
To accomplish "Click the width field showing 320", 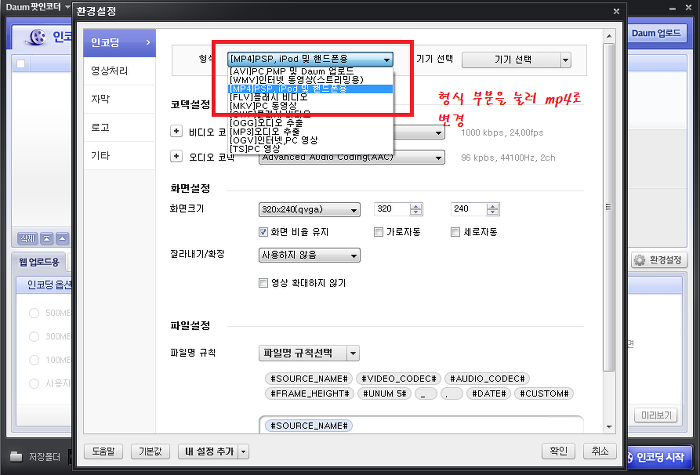I will click(x=392, y=209).
